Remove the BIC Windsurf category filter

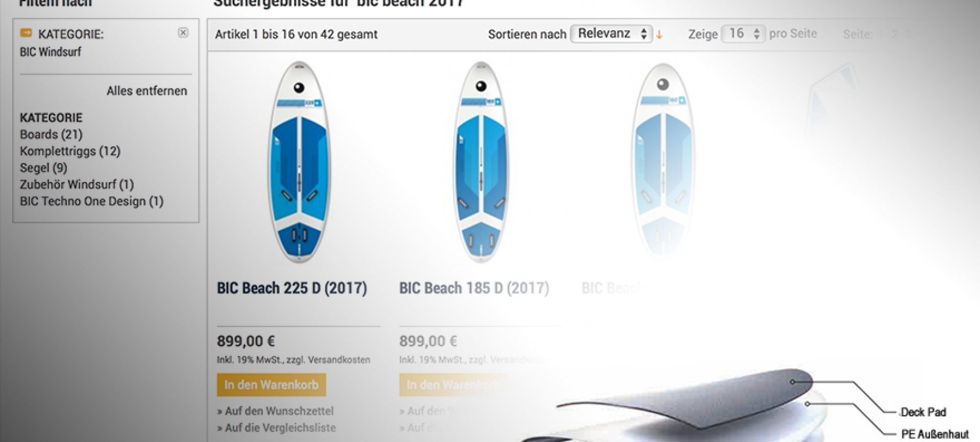click(183, 33)
